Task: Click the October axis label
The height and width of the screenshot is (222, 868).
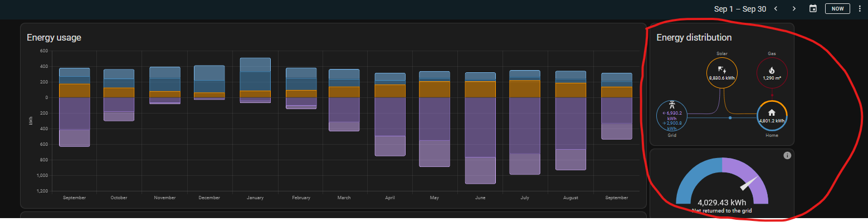Action: click(x=119, y=198)
